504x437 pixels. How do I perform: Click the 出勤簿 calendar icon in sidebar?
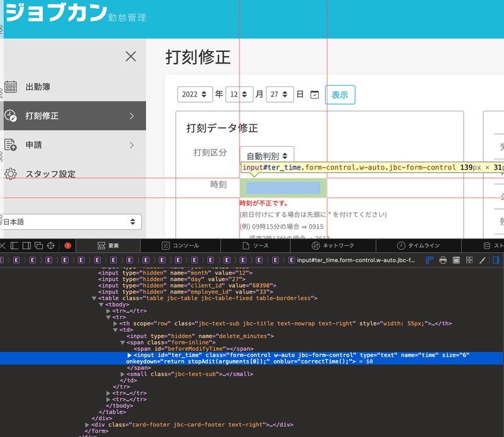tap(11, 87)
